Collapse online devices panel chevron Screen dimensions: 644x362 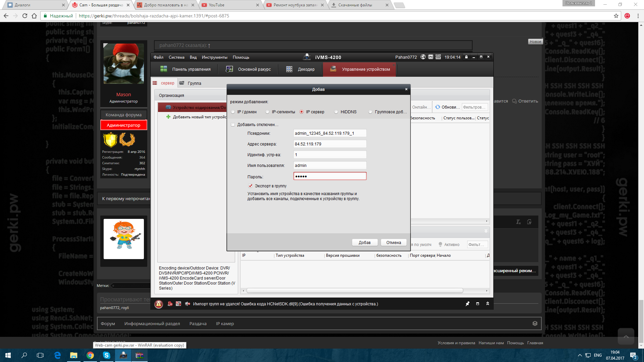point(486,231)
